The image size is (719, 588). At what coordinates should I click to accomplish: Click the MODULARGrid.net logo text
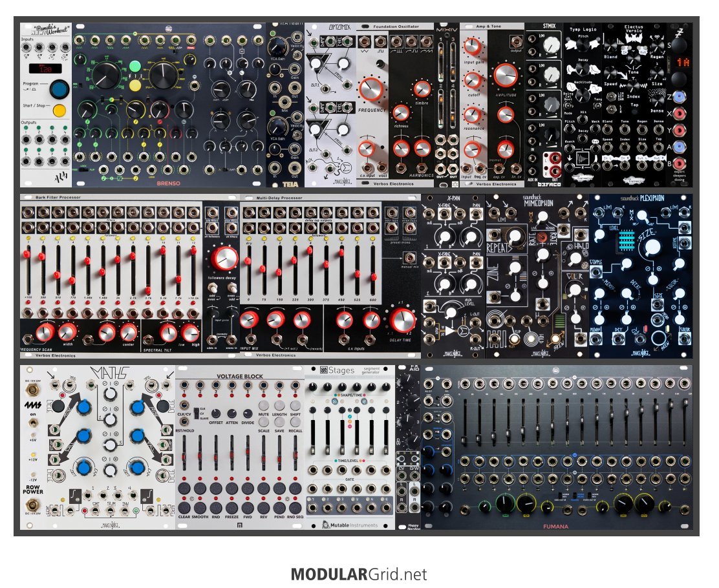(x=359, y=574)
